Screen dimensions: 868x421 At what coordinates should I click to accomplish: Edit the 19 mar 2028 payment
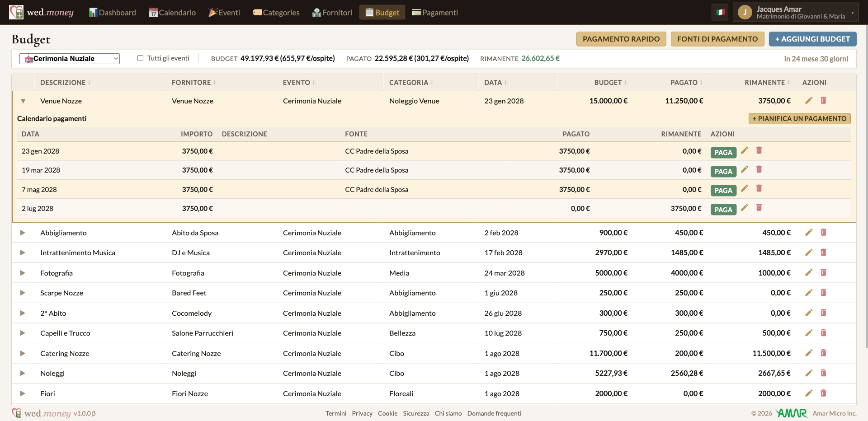pyautogui.click(x=745, y=169)
